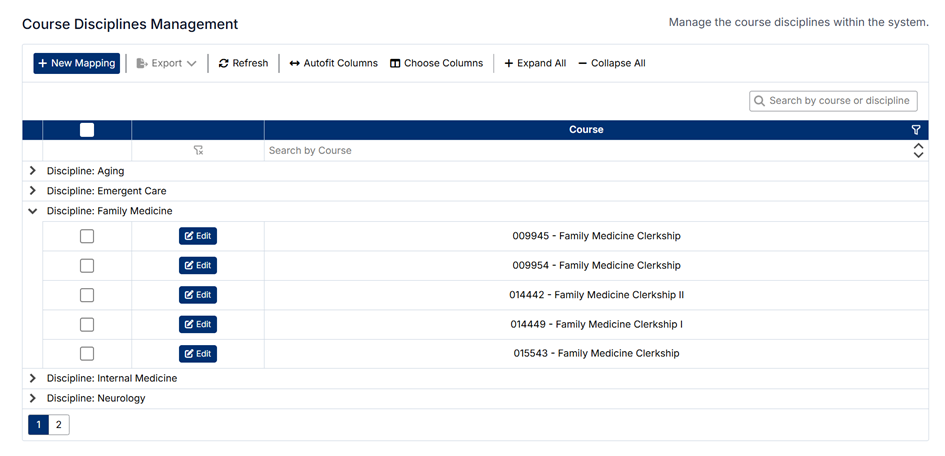This screenshot has height=456, width=945.
Task: Expand the Discipline: Aging group
Action: coord(33,171)
